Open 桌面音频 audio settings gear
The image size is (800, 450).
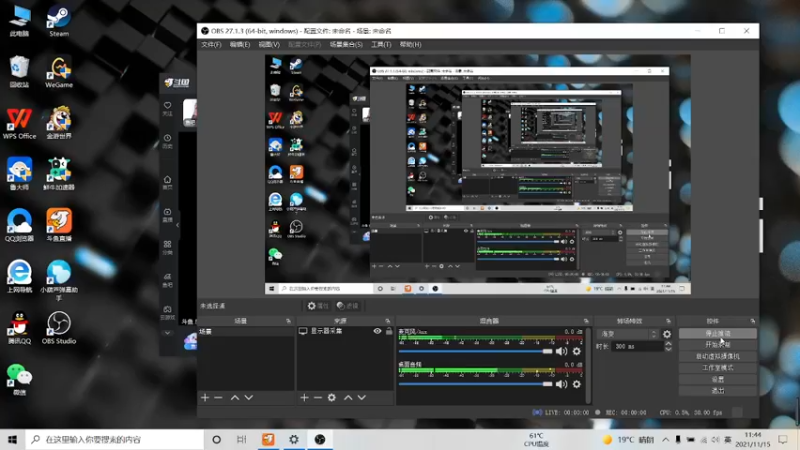point(577,384)
